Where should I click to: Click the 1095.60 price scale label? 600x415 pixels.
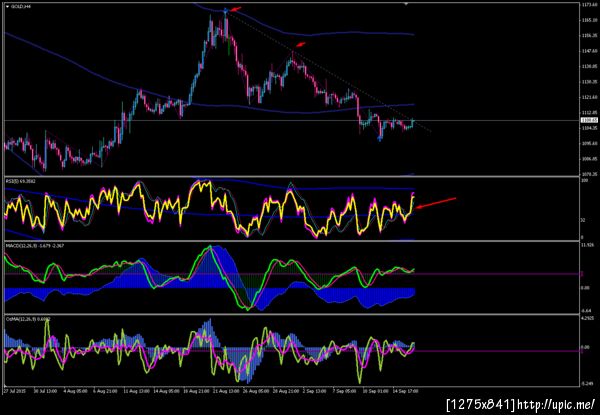[x=588, y=143]
